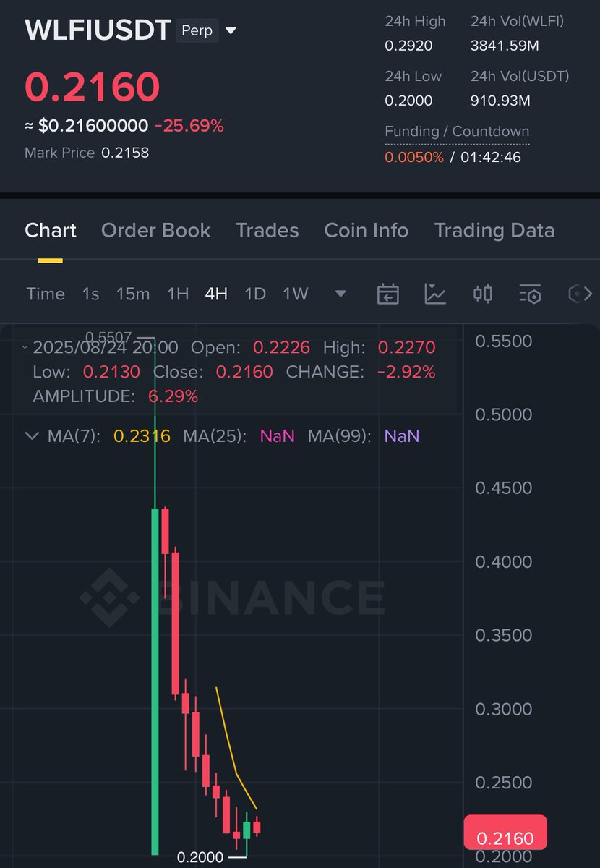600x868 pixels.
Task: Open the candlestick chart style icon
Action: (482, 294)
